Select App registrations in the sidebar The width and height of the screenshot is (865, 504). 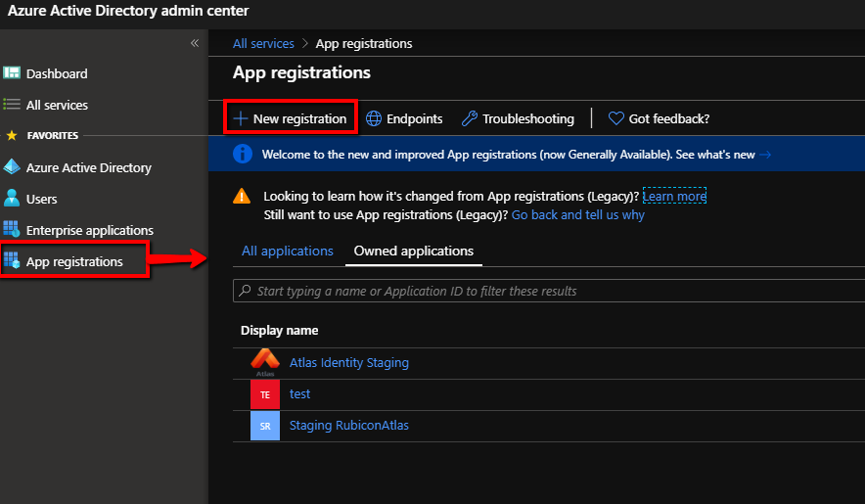tap(74, 261)
